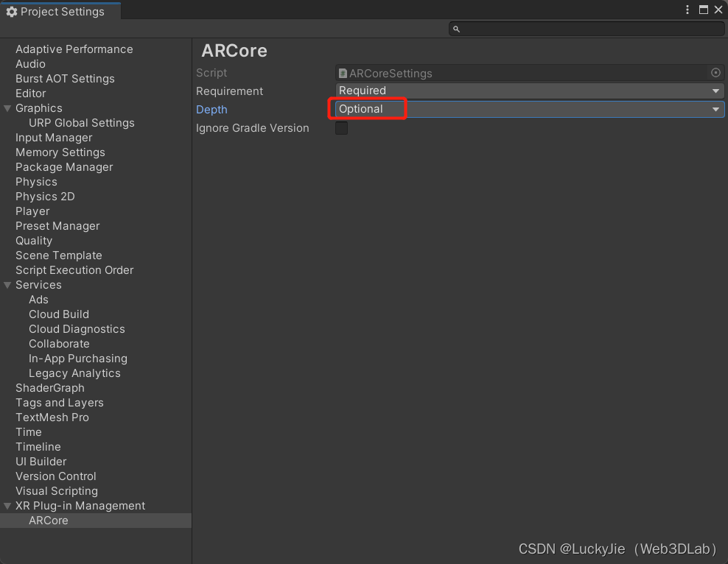
Task: Click the ARCoreSettings script file icon
Action: [343, 74]
